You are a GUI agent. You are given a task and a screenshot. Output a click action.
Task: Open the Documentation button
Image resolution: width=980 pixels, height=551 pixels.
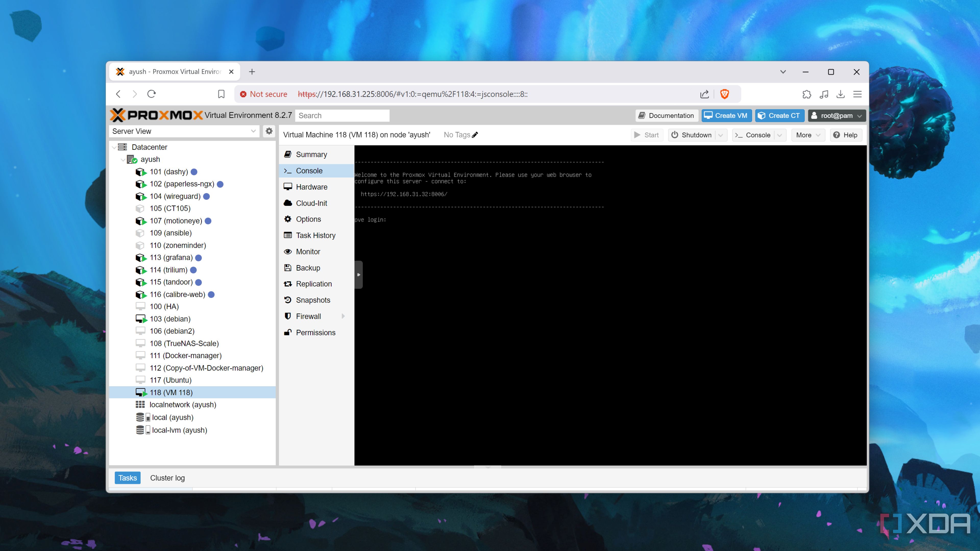point(666,115)
